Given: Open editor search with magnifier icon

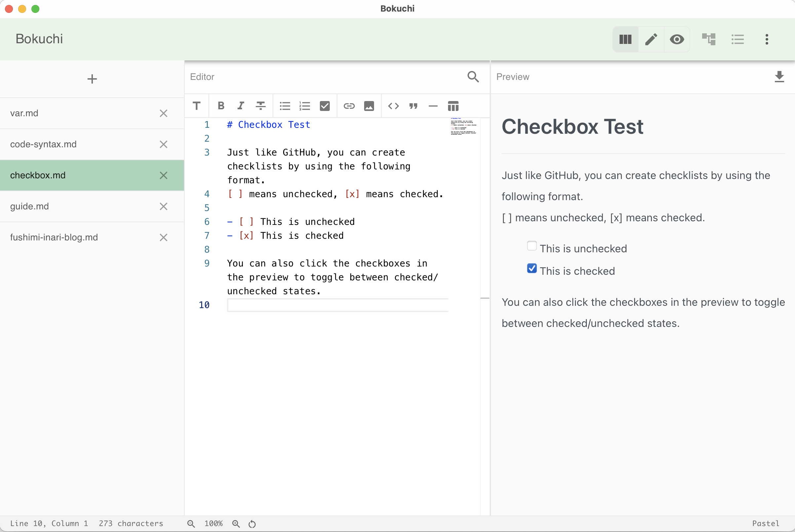Looking at the screenshot, I should click(473, 77).
